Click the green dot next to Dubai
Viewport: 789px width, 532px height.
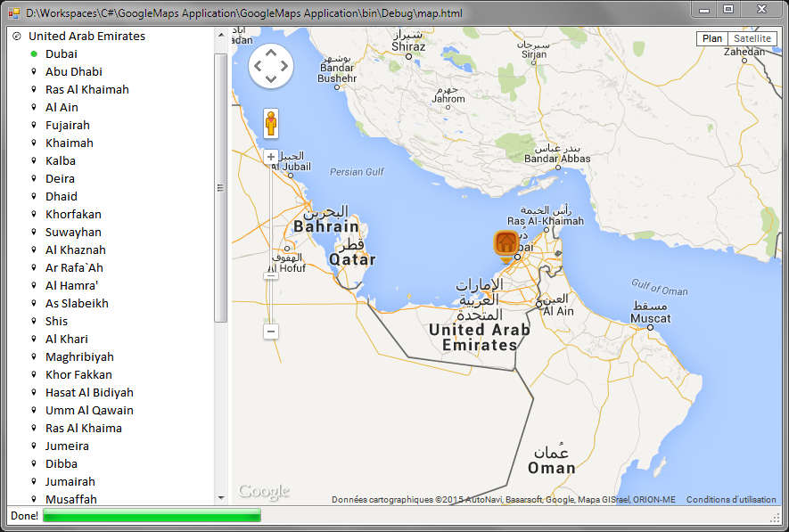click(34, 53)
